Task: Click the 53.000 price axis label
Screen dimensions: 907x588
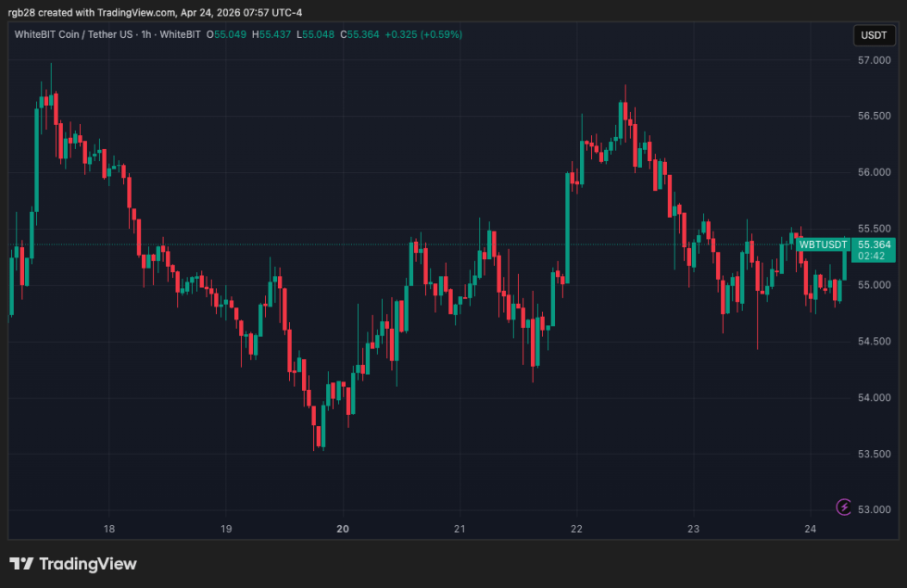Action: pyautogui.click(x=875, y=510)
